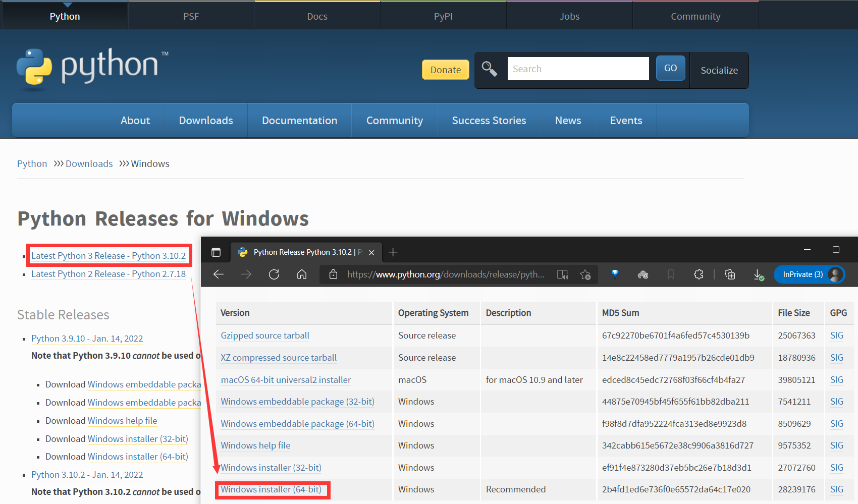Download Windows embeddable package (64-bit) in table

[298, 424]
